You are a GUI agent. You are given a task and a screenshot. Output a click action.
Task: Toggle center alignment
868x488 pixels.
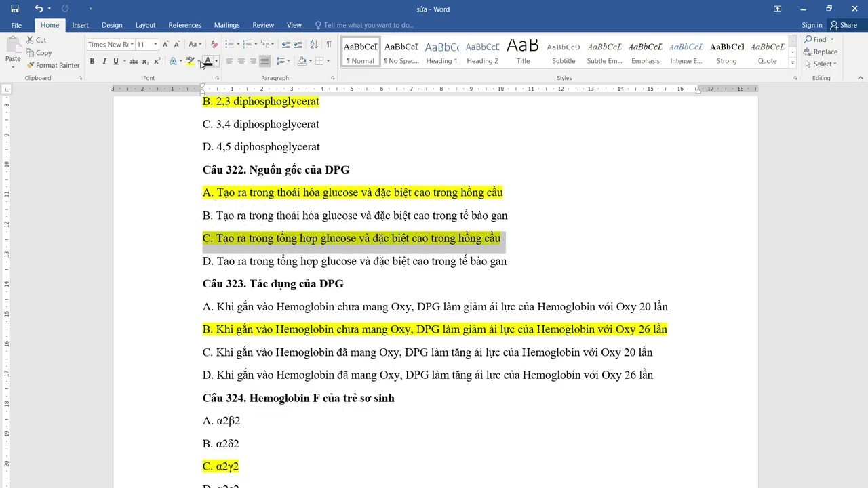[241, 61]
